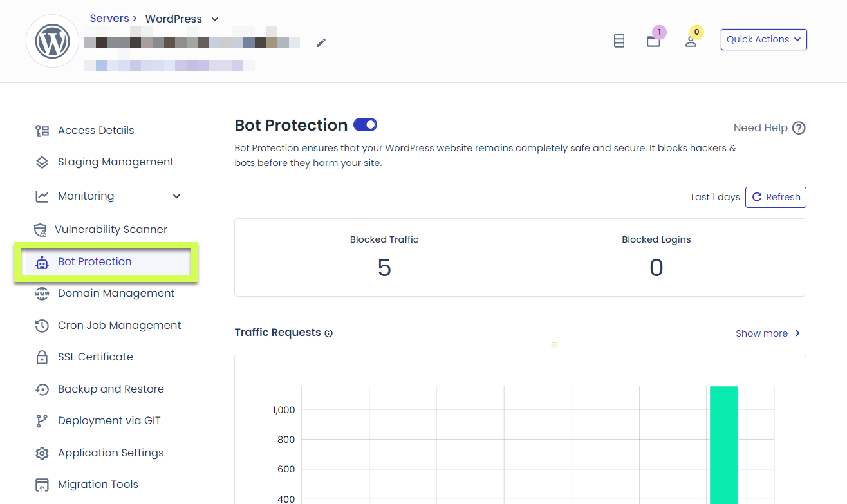Open Backup and Restore section
The width and height of the screenshot is (847, 504).
(111, 389)
